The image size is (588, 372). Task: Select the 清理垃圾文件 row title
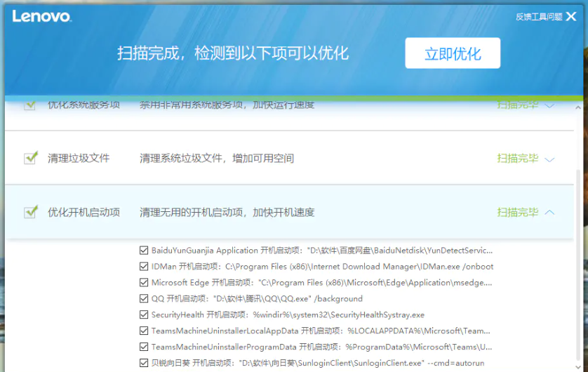[x=79, y=158]
